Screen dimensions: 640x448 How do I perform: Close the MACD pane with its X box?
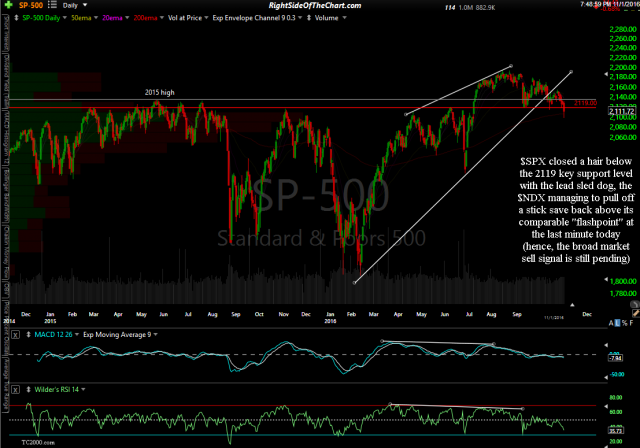16,335
